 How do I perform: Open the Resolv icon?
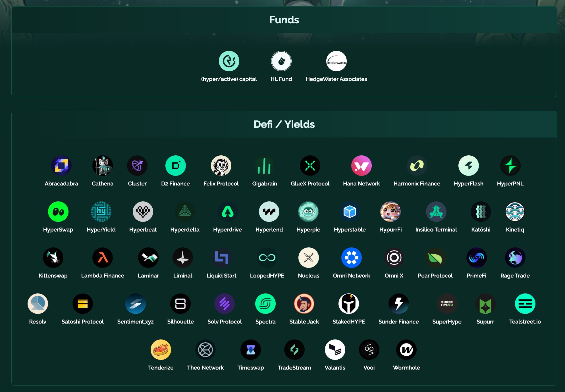(x=38, y=304)
